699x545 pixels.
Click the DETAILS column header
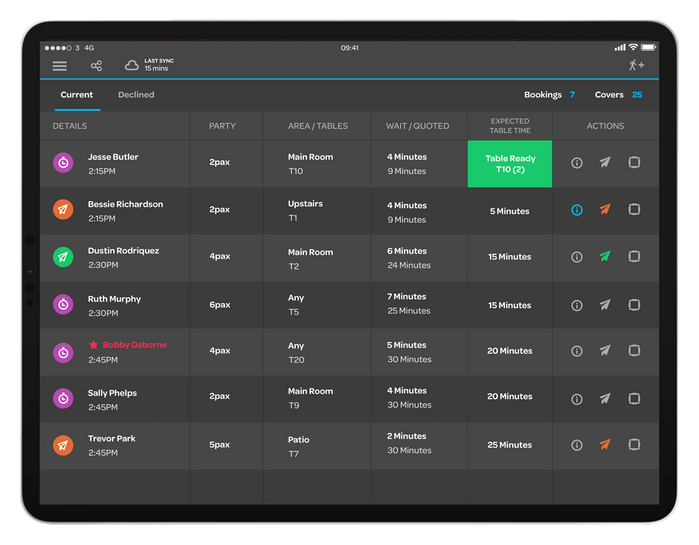pyautogui.click(x=70, y=126)
